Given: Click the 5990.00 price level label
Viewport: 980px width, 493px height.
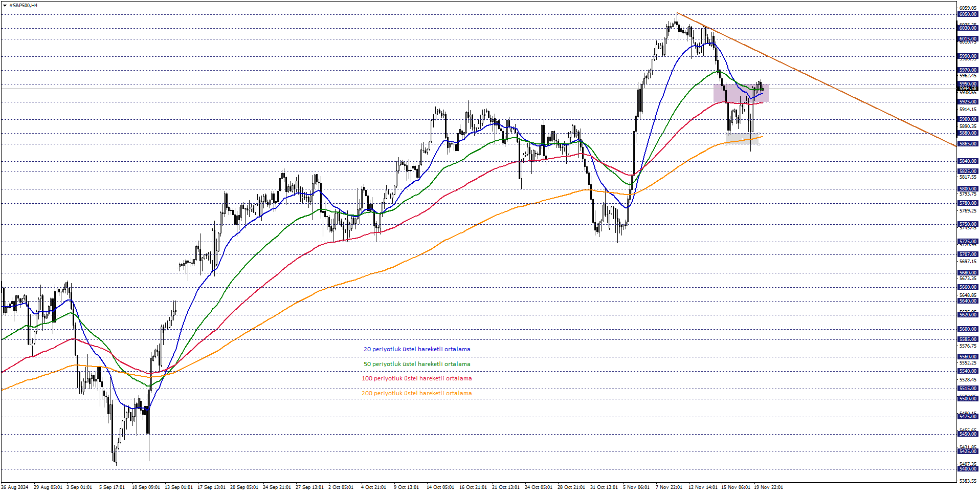Looking at the screenshot, I should click(968, 56).
